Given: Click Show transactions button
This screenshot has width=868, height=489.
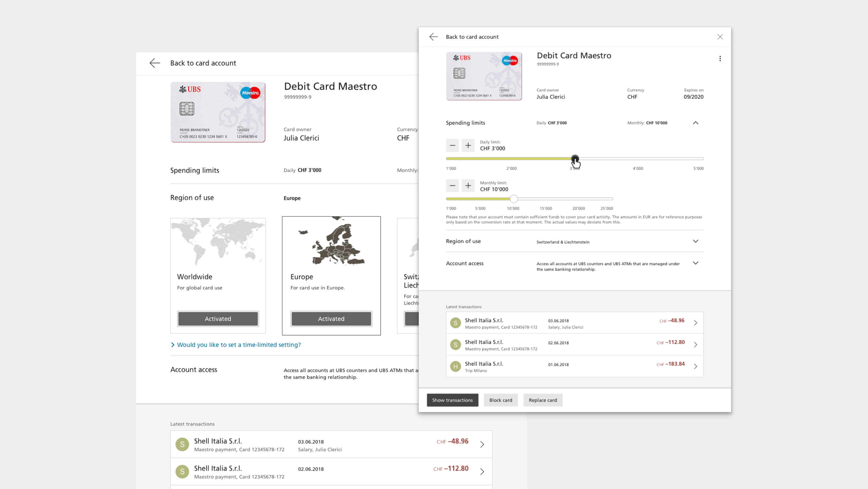Looking at the screenshot, I should pos(452,400).
